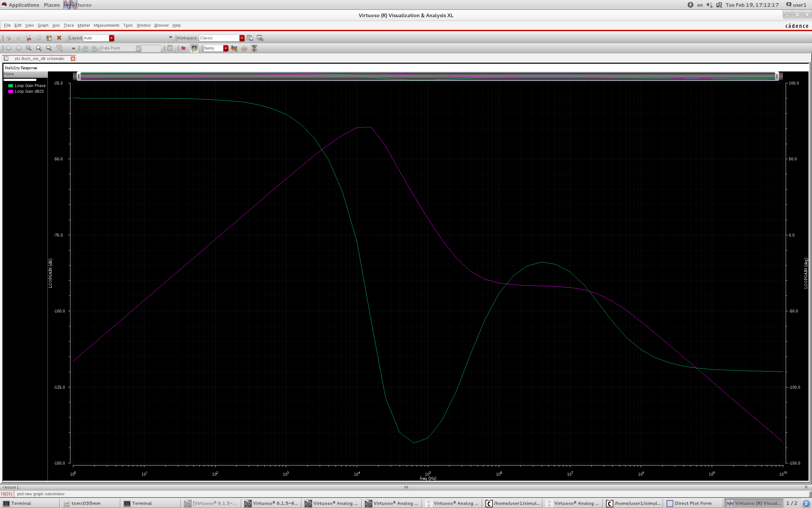
Task: Open the Edit menu
Action: coord(18,25)
